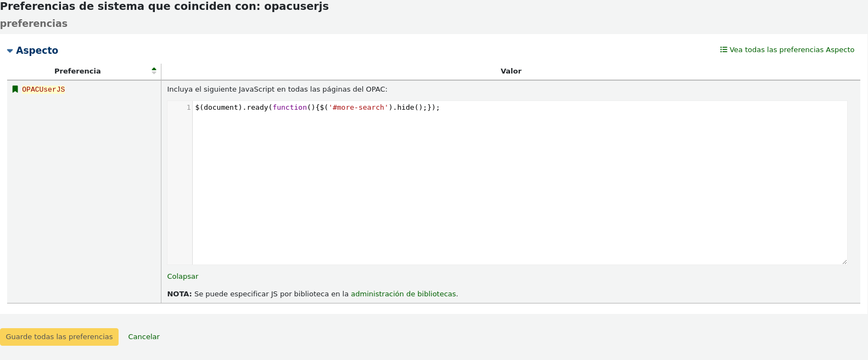The width and height of the screenshot is (868, 360).
Task: Open Vea todas las preferencias Aspecto link
Action: (791, 50)
